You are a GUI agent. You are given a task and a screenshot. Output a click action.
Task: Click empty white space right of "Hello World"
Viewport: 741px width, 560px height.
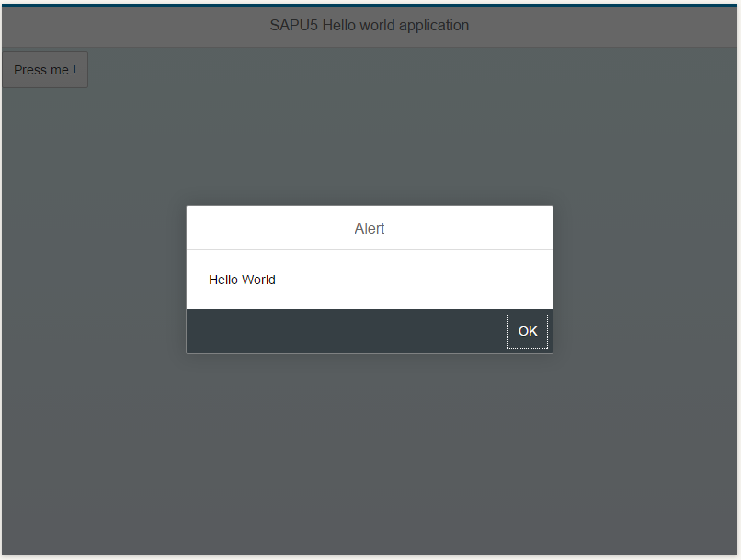click(x=414, y=280)
